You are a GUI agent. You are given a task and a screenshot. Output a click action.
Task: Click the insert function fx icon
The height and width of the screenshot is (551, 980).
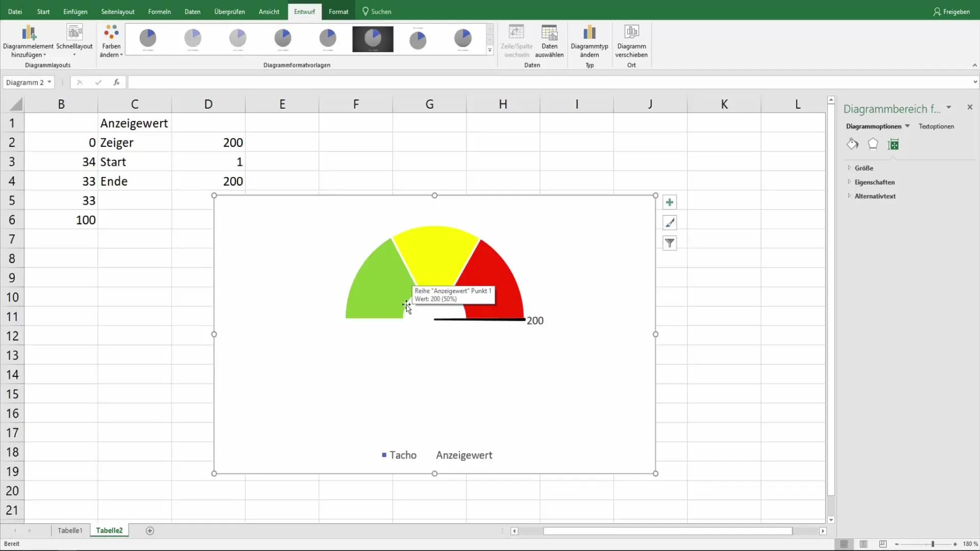(x=116, y=82)
